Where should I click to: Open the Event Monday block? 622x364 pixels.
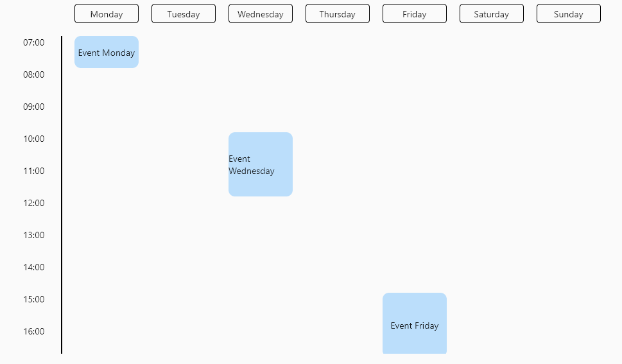tap(107, 52)
